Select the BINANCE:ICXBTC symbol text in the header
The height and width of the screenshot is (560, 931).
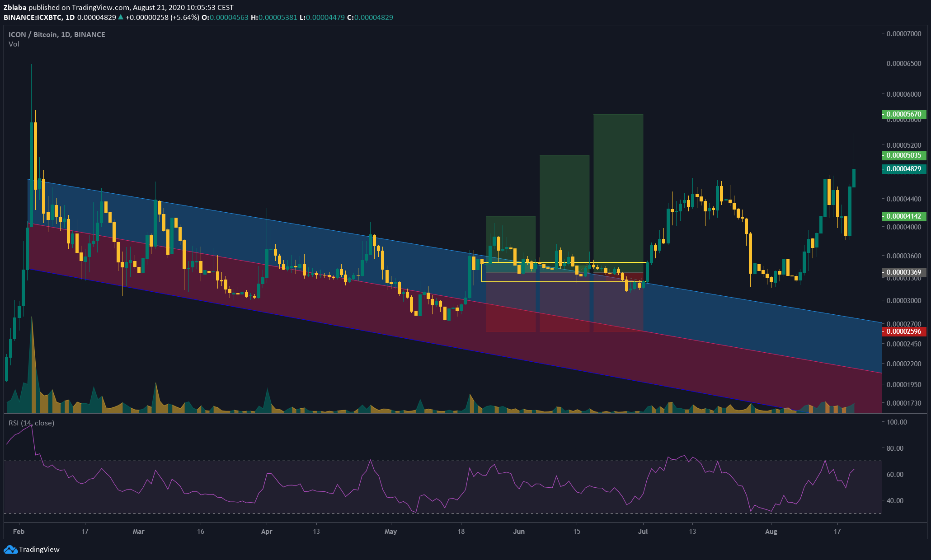pyautogui.click(x=33, y=18)
